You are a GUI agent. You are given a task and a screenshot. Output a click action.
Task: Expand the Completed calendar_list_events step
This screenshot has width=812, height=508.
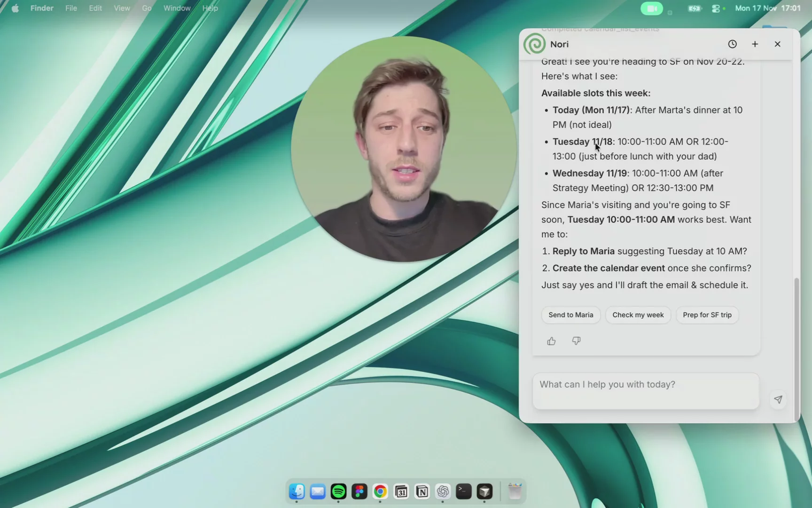point(600,28)
